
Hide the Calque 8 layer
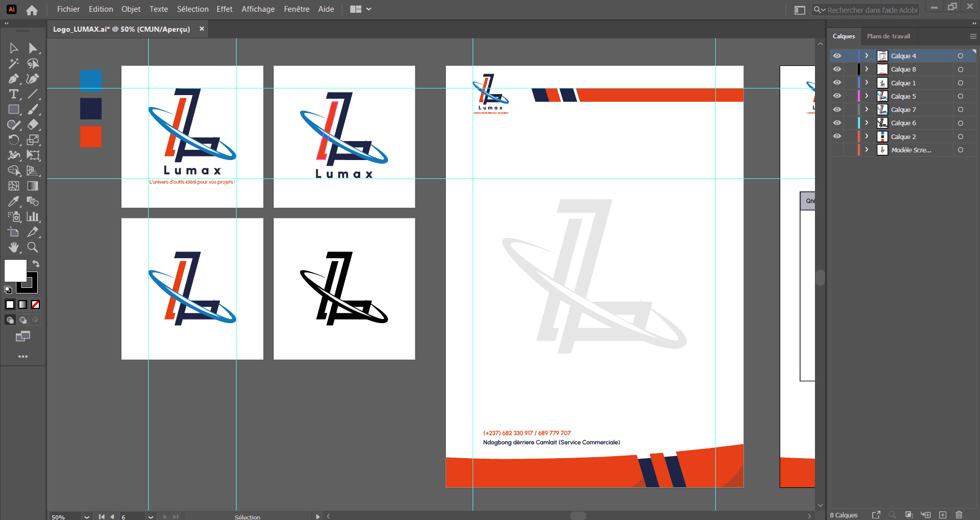pos(837,69)
